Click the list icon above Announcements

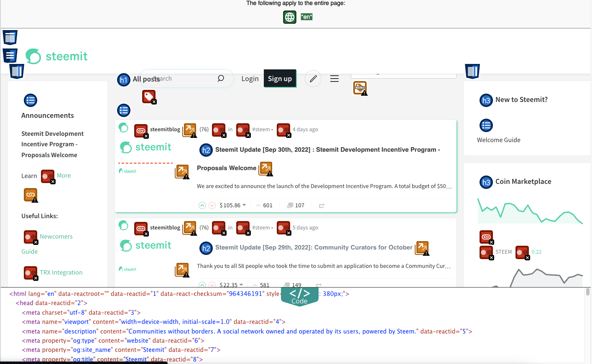pyautogui.click(x=31, y=100)
